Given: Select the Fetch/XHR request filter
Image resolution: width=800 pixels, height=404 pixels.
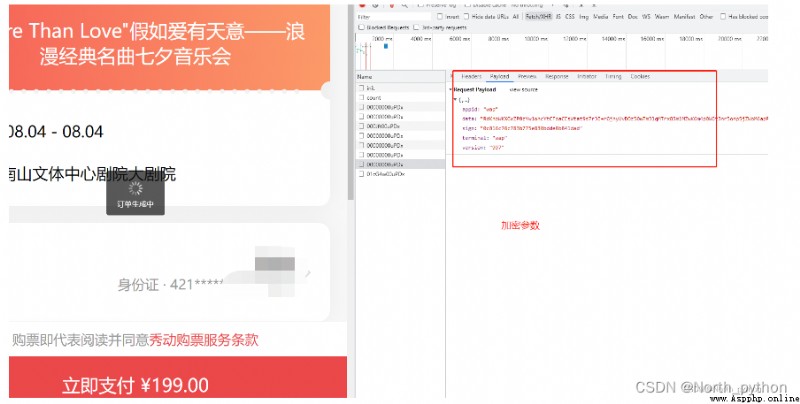Looking at the screenshot, I should [538, 17].
